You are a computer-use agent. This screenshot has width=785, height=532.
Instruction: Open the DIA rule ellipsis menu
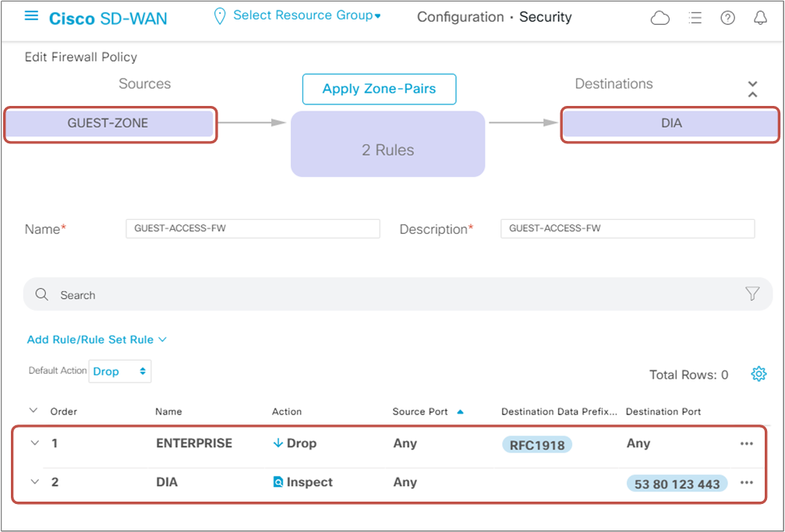pyautogui.click(x=746, y=482)
